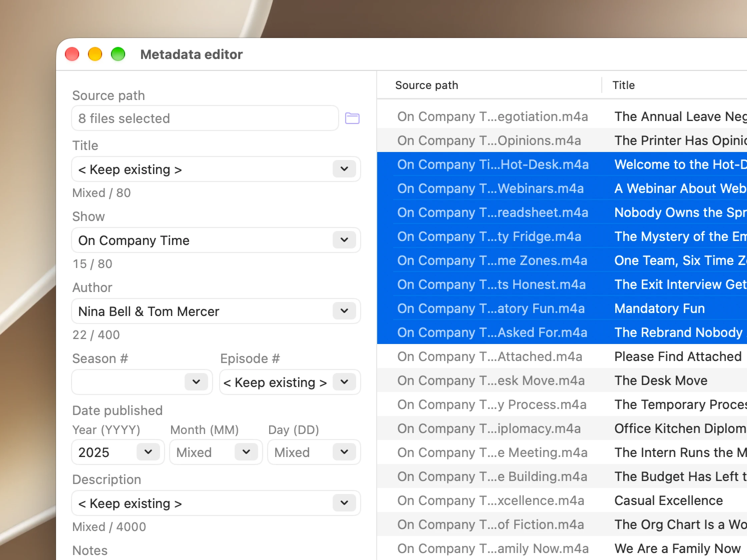The width and height of the screenshot is (747, 560).
Task: Select 'On Company T...Asked For.m4a' row
Action: (x=562, y=332)
